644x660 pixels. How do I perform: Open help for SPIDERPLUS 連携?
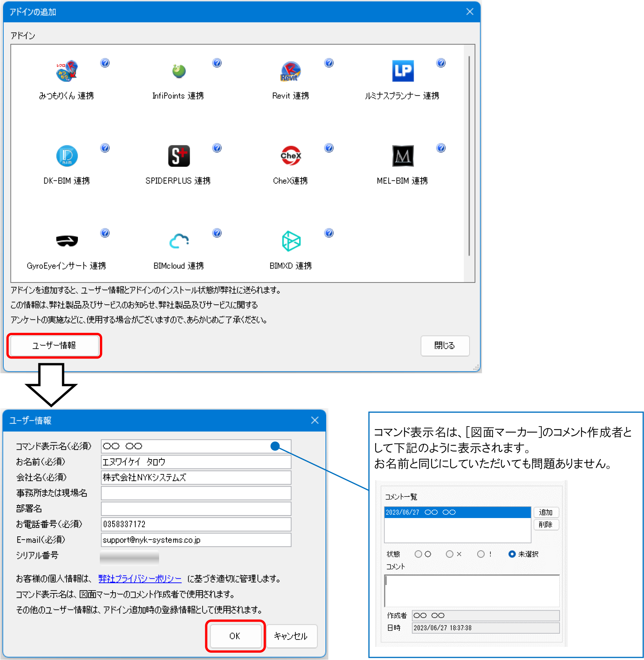(x=217, y=148)
